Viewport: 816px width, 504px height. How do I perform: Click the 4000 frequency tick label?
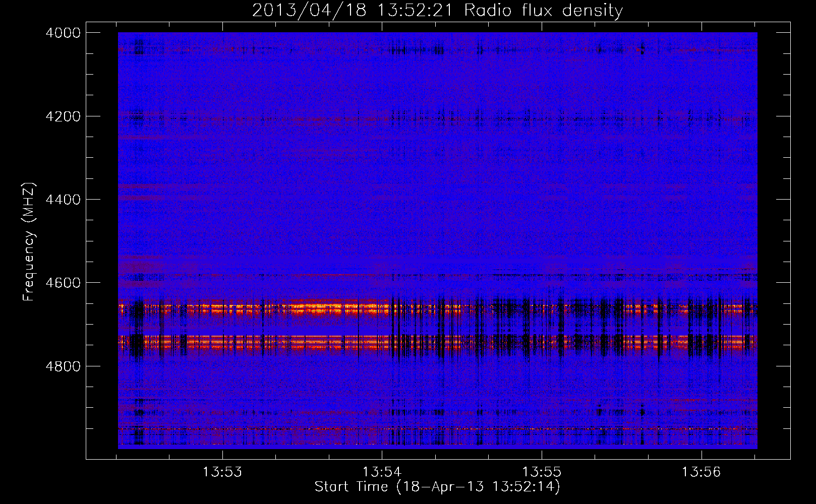click(63, 33)
